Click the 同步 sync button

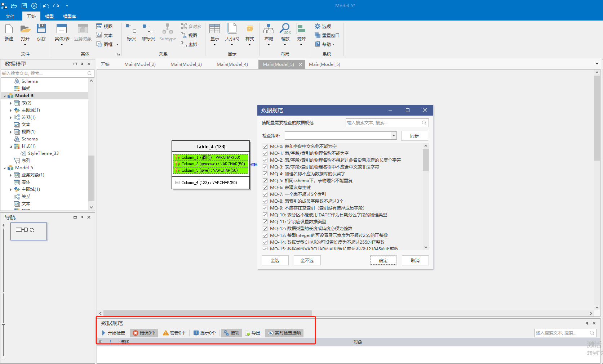[x=414, y=136]
